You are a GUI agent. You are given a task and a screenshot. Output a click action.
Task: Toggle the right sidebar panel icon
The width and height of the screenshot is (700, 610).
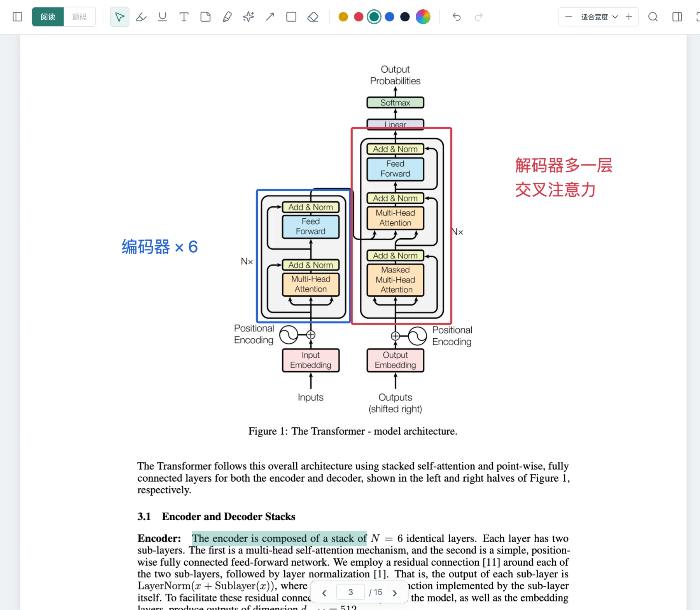point(677,17)
